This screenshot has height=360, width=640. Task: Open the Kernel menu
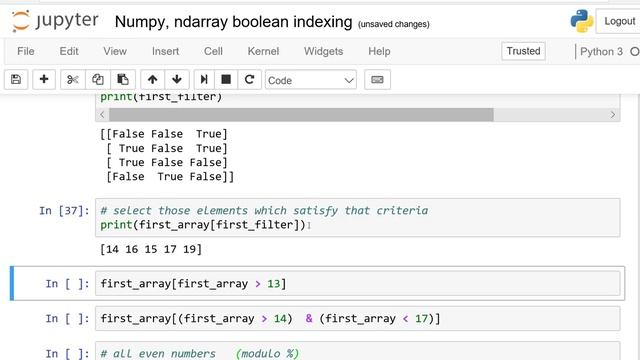click(x=263, y=51)
